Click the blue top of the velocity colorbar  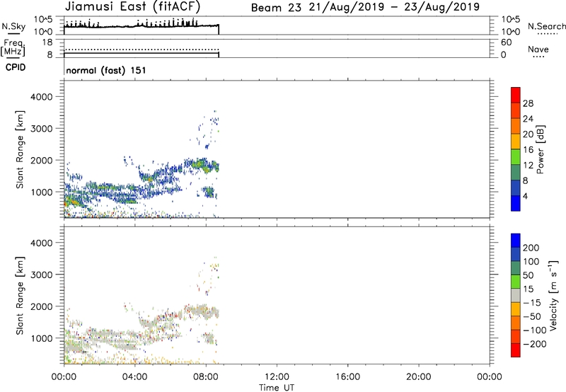[x=516, y=241]
